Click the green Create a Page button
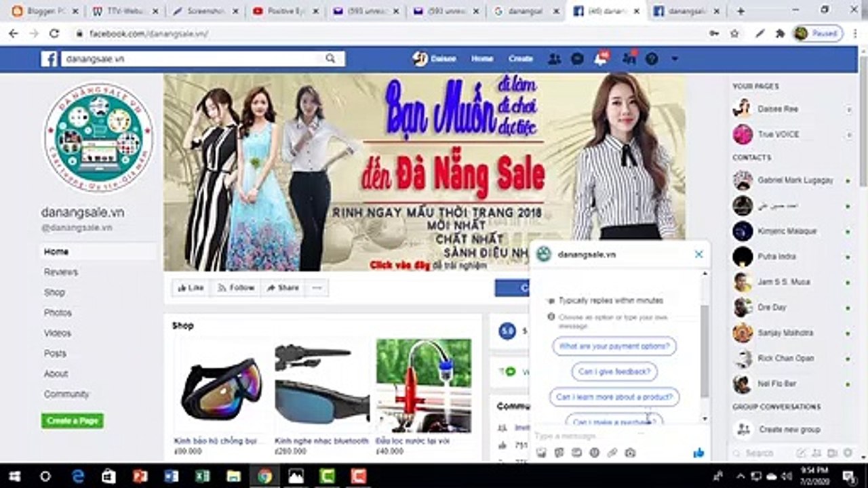Viewport: 868px width, 488px height. pos(73,421)
